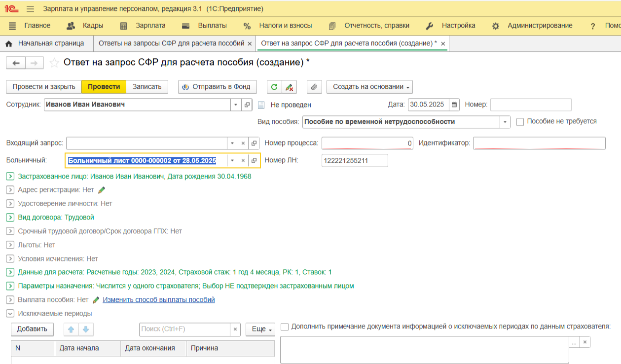
Task: Open employee card next to Сотрудник field
Action: click(247, 105)
